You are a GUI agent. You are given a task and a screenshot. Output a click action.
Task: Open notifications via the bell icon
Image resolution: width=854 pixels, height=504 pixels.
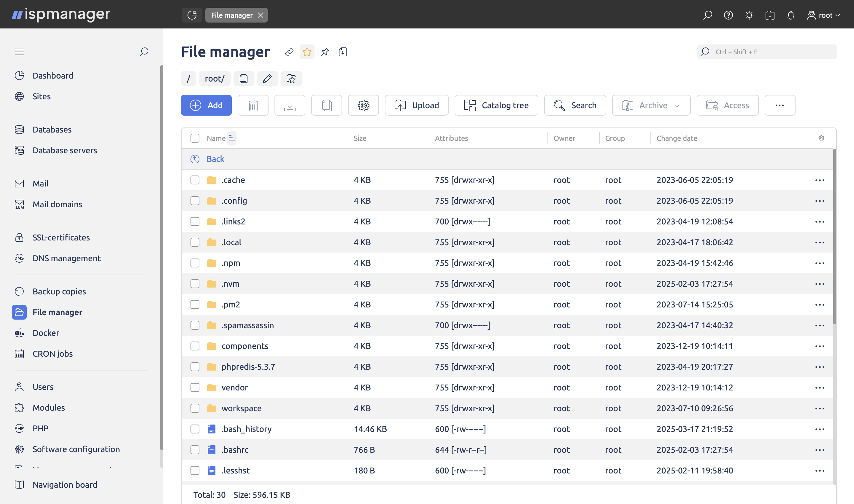[x=791, y=15]
